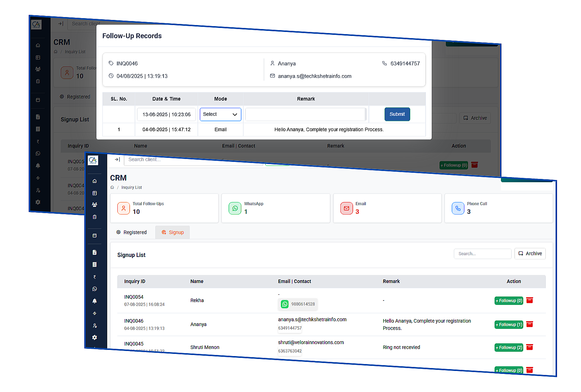
Task: Click CA logo in front window
Action: 93,160
